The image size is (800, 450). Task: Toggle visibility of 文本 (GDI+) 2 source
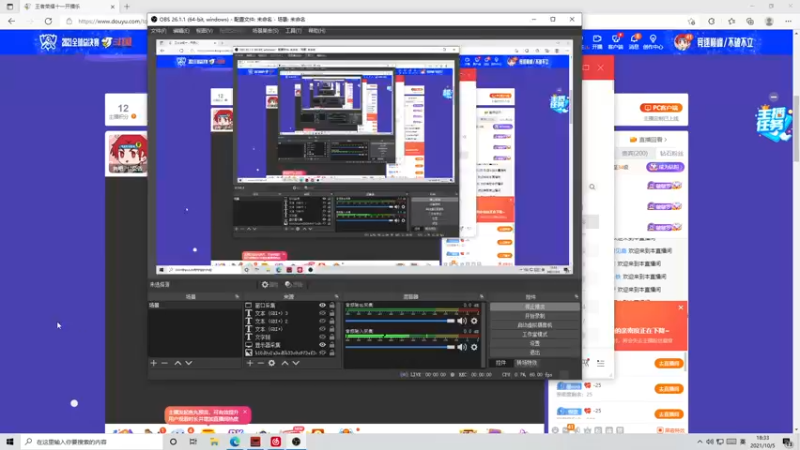pyautogui.click(x=322, y=321)
